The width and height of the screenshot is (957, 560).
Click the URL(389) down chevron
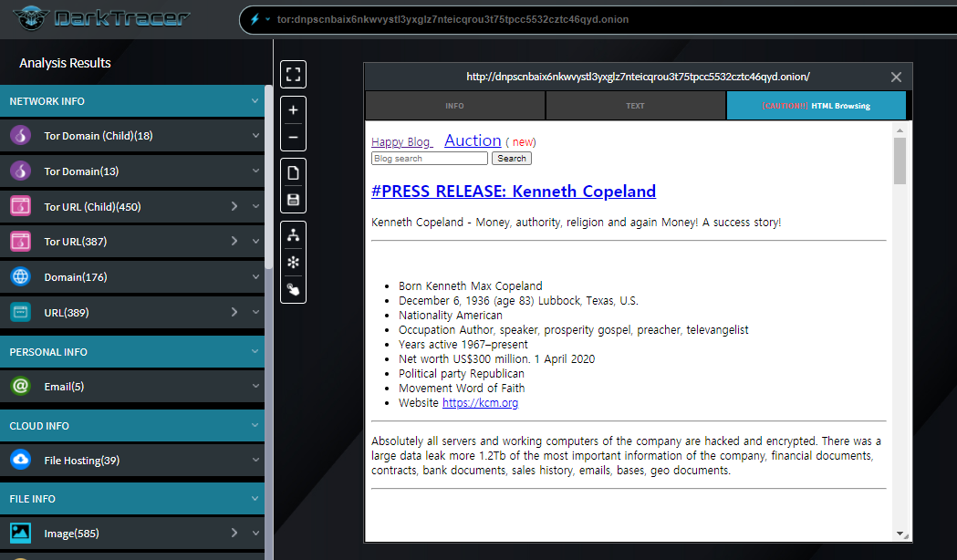pos(255,312)
